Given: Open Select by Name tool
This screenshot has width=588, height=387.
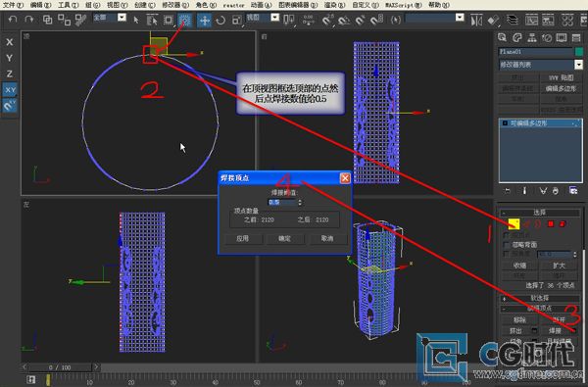Looking at the screenshot, I should tap(152, 20).
